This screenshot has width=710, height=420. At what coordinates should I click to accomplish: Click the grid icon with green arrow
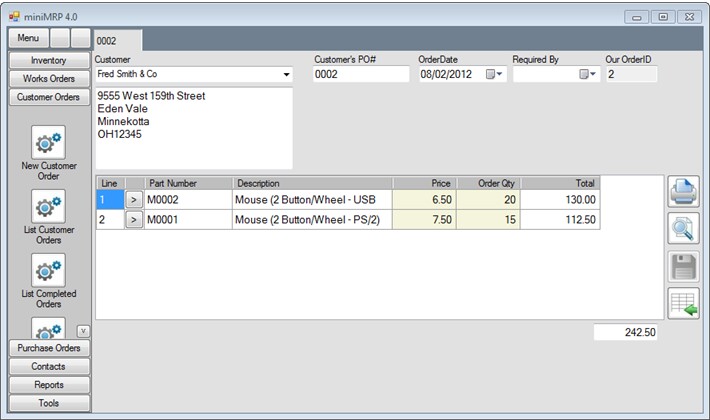pyautogui.click(x=683, y=303)
